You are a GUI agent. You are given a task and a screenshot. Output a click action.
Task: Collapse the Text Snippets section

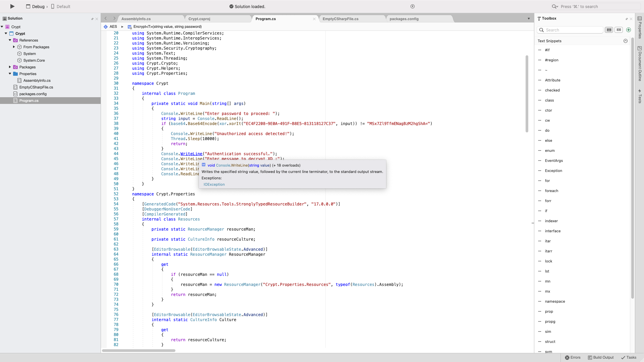pos(625,41)
